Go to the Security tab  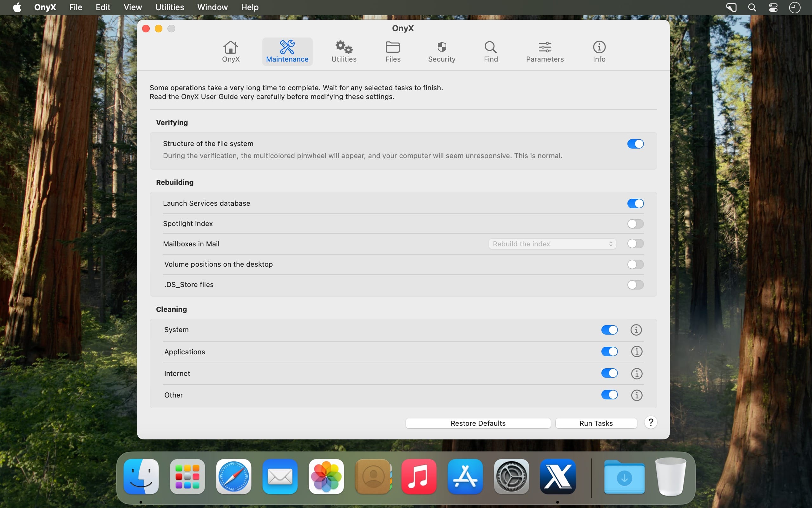pyautogui.click(x=442, y=52)
